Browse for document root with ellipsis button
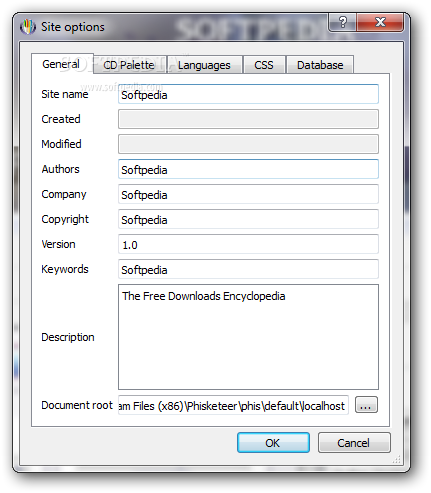431x493 pixels. 366,405
